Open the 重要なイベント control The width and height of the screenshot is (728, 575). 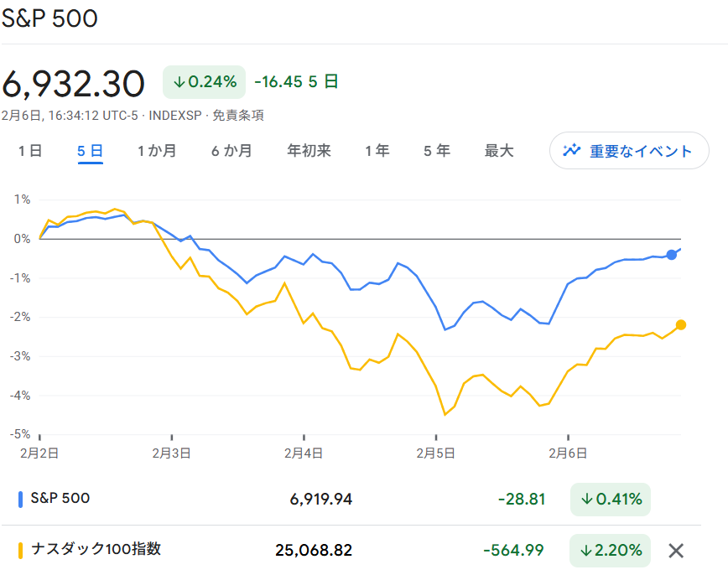(628, 151)
